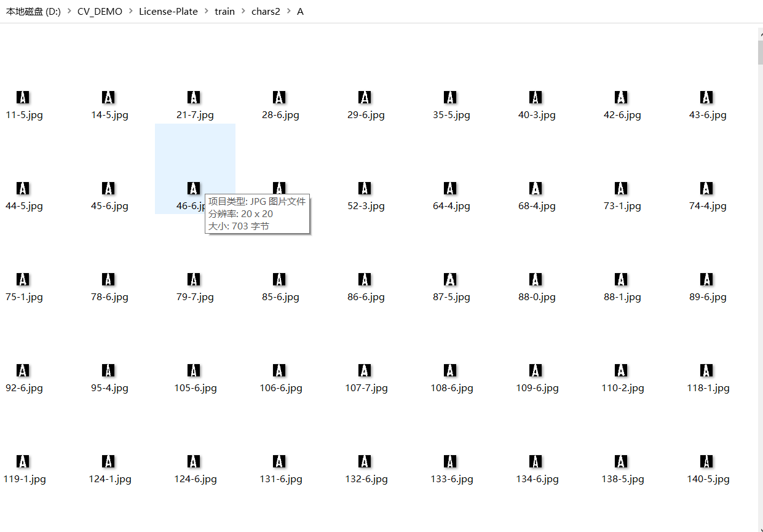
Task: Select the 68-4.jpg file icon
Action: [x=536, y=188]
